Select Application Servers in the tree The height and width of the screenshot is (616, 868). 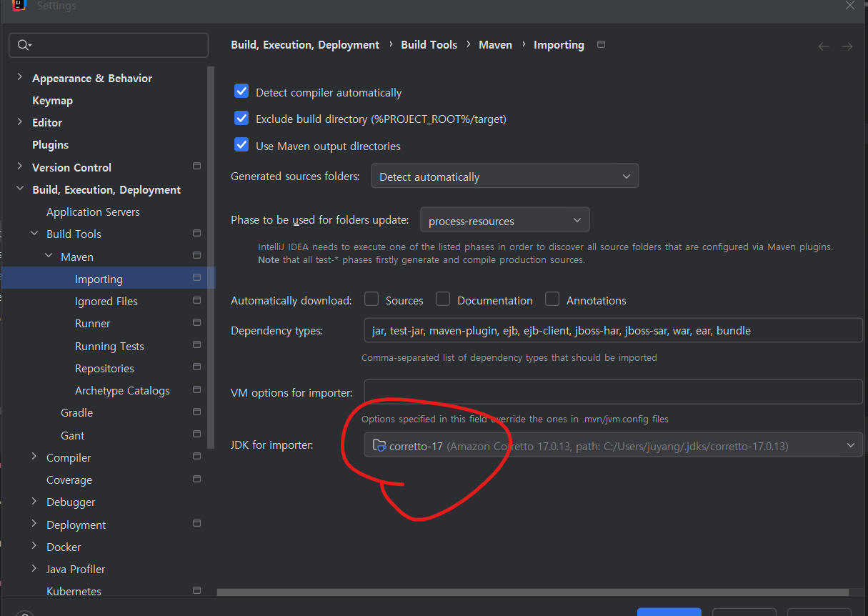point(93,212)
